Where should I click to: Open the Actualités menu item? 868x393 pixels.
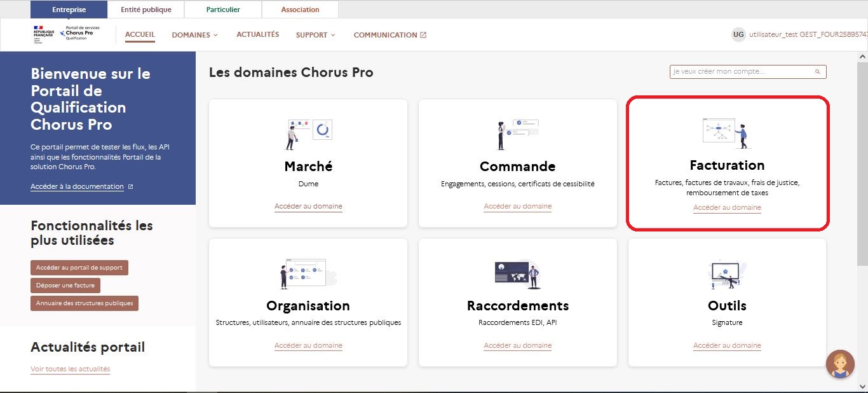pyautogui.click(x=257, y=34)
